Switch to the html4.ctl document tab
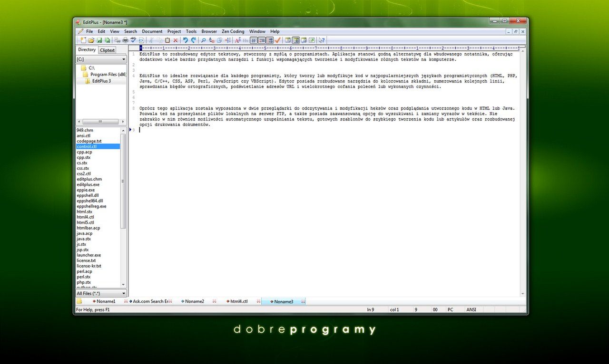Image resolution: width=609 pixels, height=364 pixels. click(x=239, y=301)
